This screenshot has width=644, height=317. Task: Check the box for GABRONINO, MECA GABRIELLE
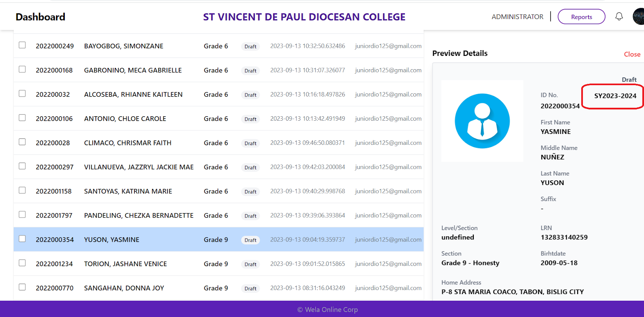click(22, 69)
